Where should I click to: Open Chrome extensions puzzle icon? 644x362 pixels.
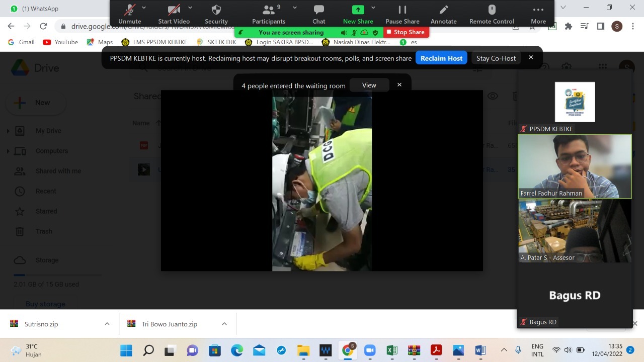569,26
